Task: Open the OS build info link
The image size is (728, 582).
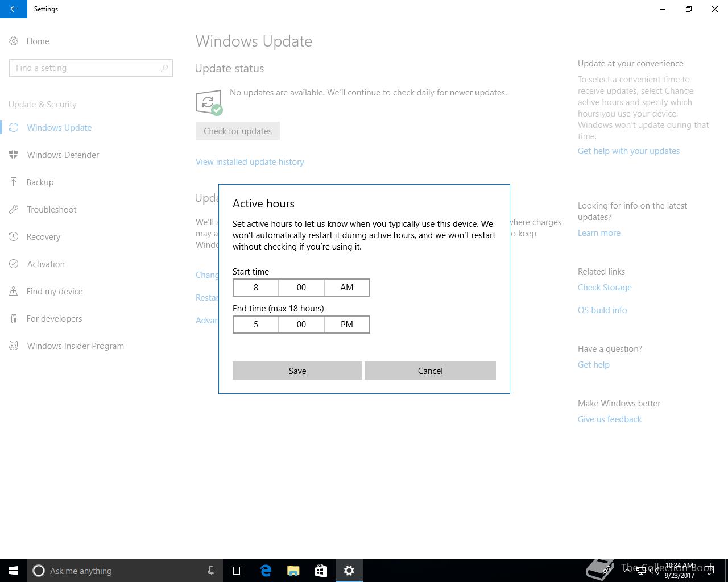Action: [x=602, y=310]
